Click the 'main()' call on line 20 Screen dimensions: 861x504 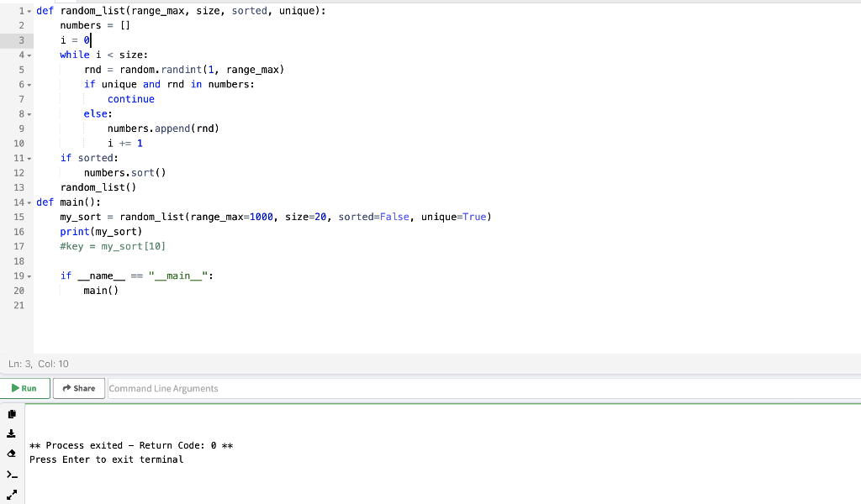101,291
